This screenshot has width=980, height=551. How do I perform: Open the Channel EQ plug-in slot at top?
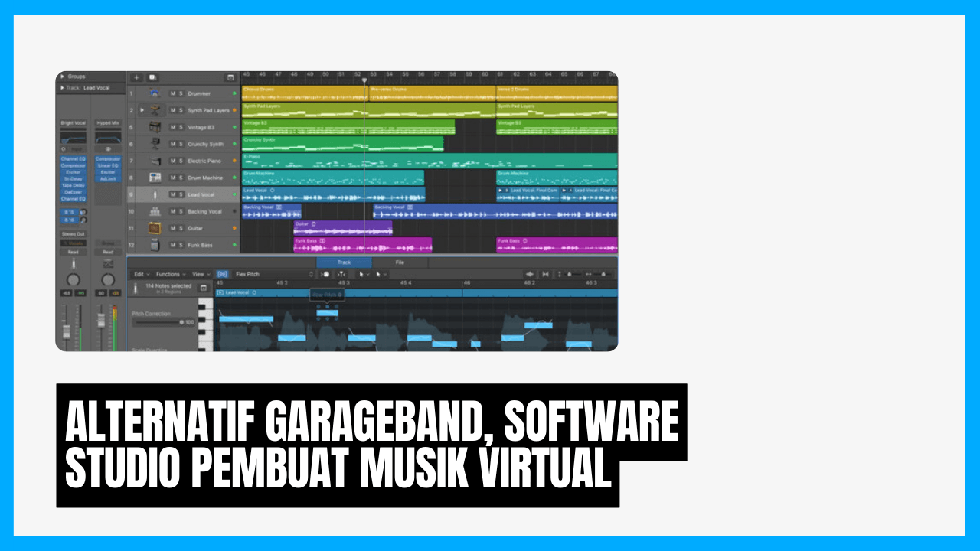(x=73, y=159)
